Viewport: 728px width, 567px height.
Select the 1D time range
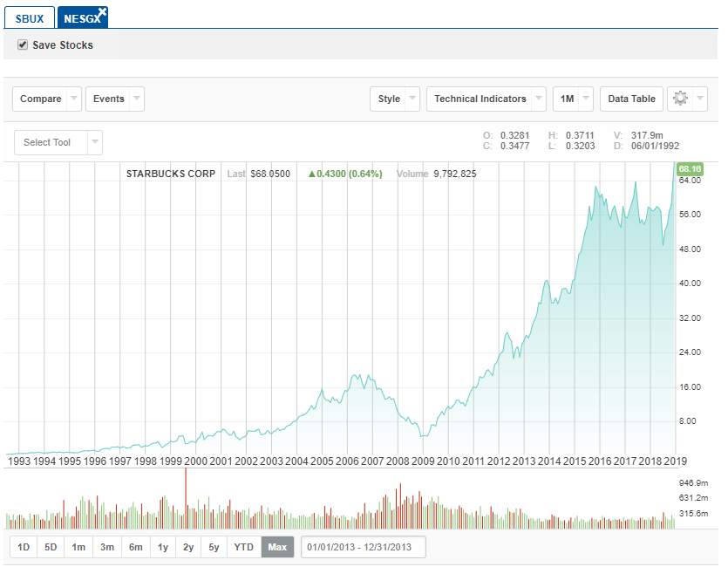coord(24,547)
